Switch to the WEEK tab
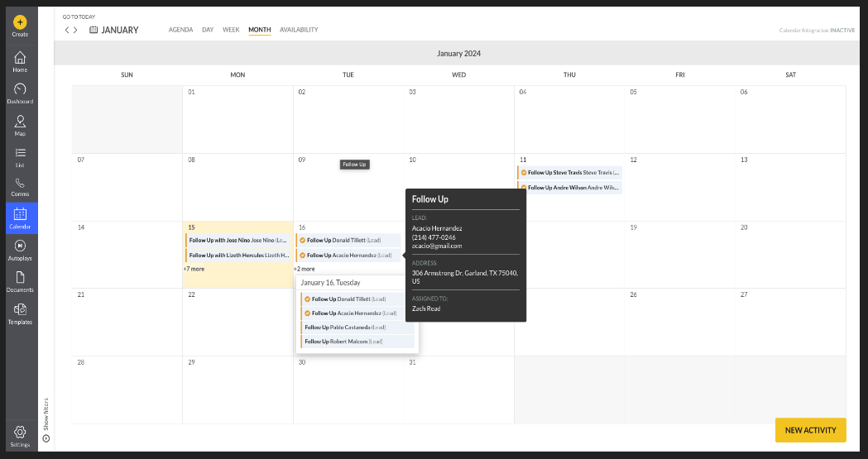 [231, 30]
